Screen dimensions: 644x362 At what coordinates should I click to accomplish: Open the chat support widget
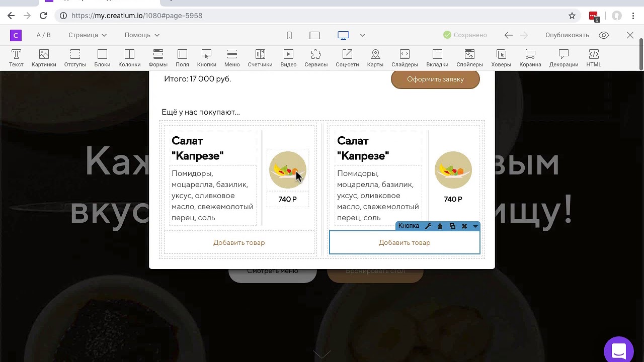click(x=619, y=350)
